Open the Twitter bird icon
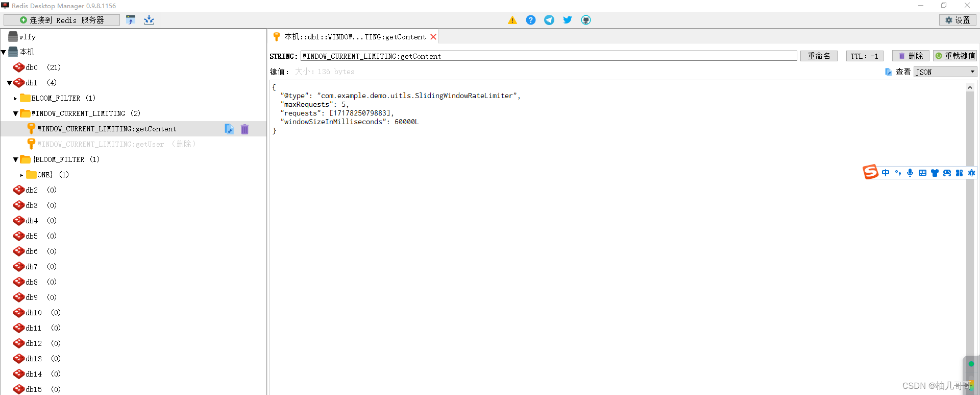Image resolution: width=980 pixels, height=395 pixels. coord(568,20)
